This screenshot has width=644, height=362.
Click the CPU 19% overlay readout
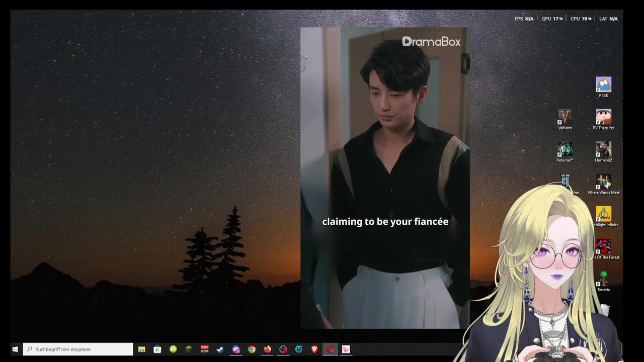[x=581, y=19]
